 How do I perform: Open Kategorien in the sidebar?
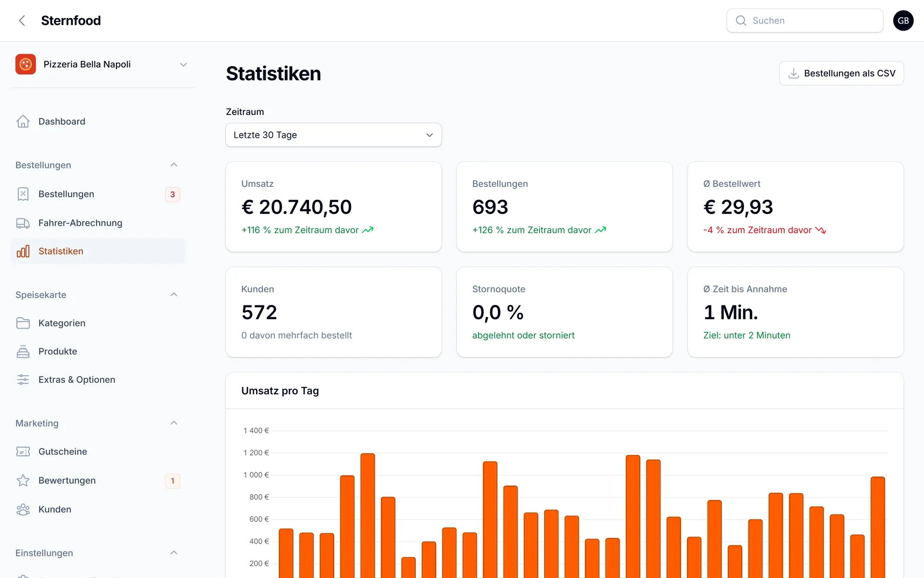tap(98, 323)
